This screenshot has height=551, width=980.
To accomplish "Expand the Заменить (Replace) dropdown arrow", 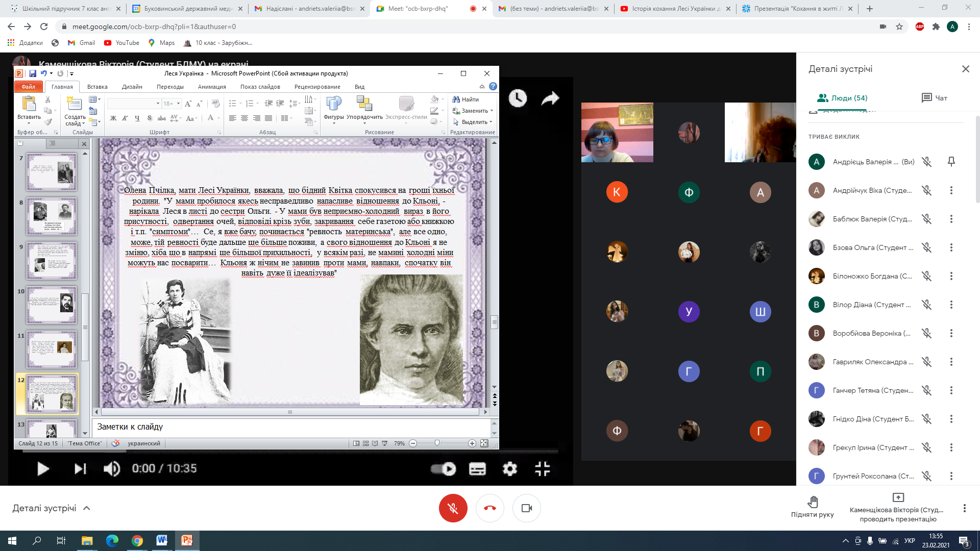I will tap(492, 111).
